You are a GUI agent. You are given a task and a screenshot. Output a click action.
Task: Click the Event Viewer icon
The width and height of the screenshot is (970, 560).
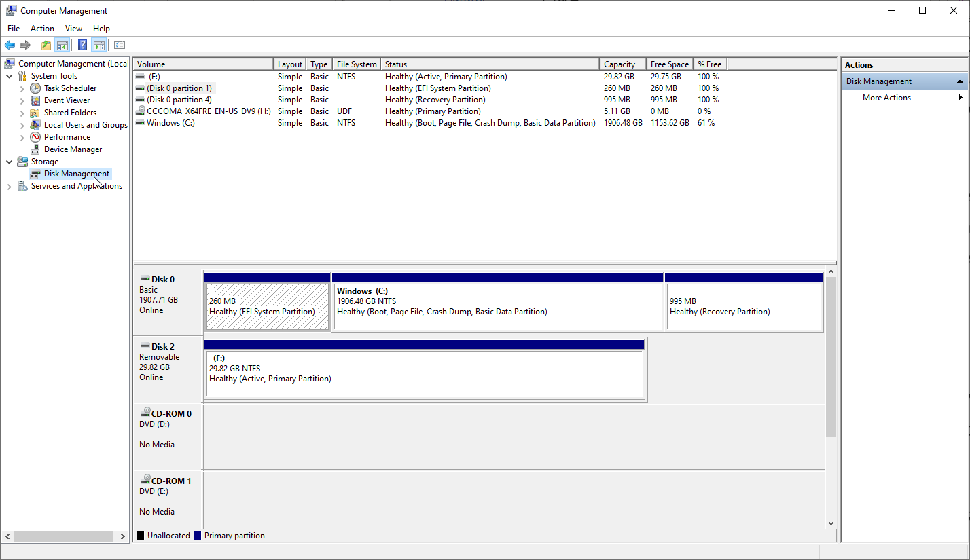[x=35, y=100]
